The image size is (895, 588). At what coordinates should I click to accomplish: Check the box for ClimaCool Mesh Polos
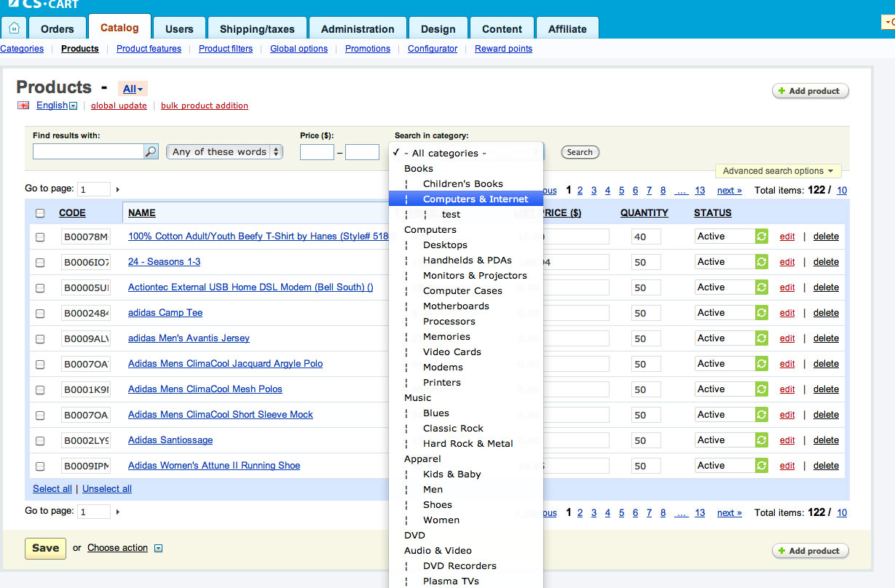tap(40, 389)
